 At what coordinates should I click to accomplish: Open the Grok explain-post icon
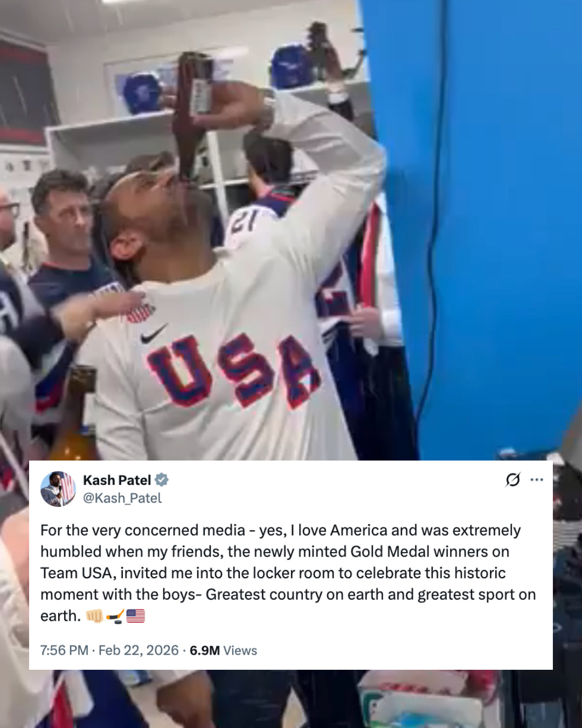(513, 479)
